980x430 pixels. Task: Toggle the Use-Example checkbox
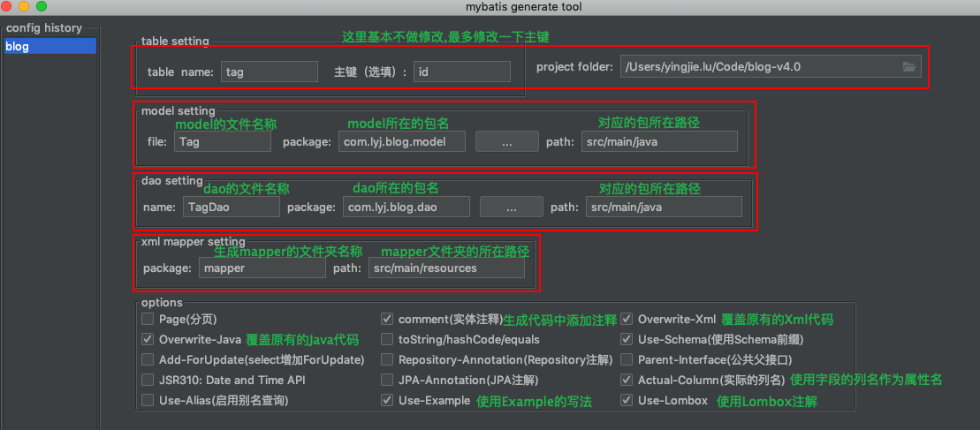coord(387,401)
